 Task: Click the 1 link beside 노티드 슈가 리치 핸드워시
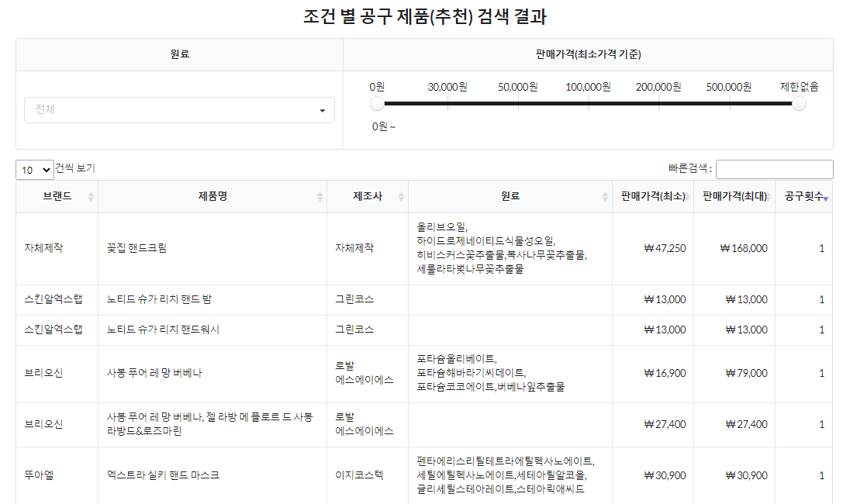(x=821, y=330)
